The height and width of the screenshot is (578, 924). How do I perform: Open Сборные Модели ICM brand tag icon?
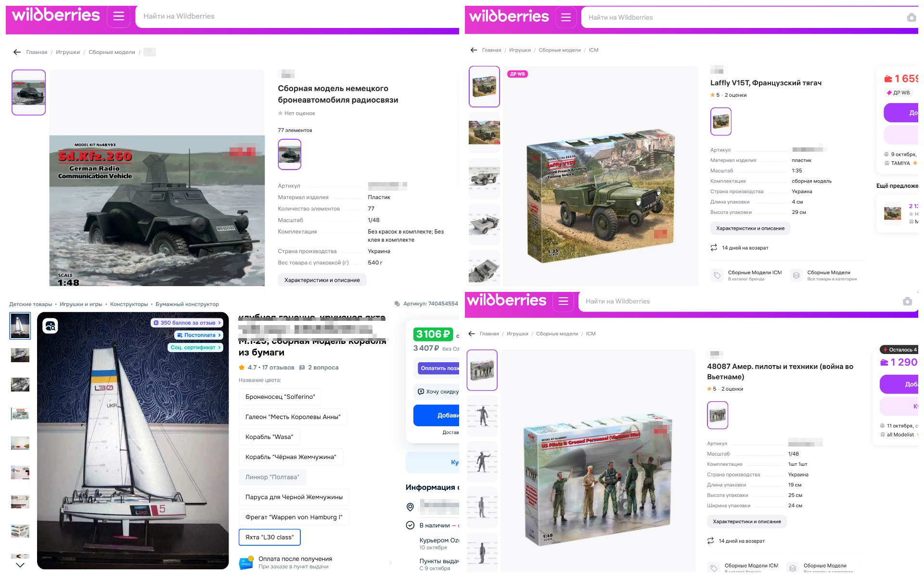tap(717, 276)
